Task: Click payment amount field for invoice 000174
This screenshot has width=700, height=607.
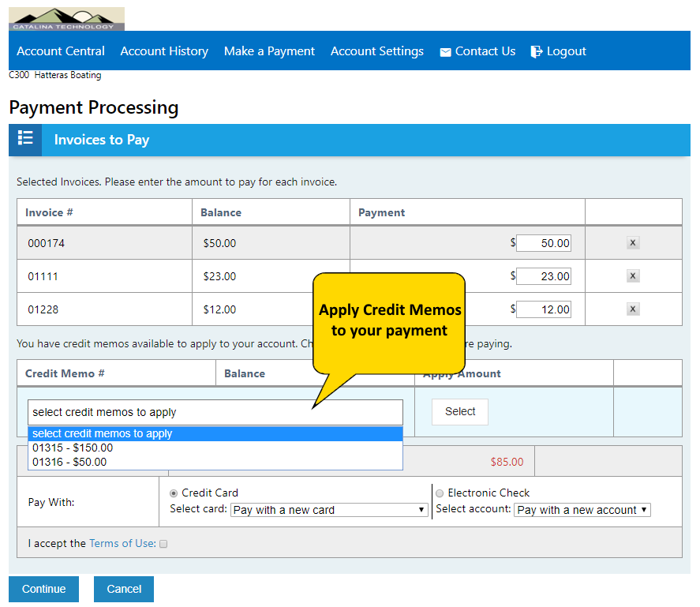Action: (543, 243)
